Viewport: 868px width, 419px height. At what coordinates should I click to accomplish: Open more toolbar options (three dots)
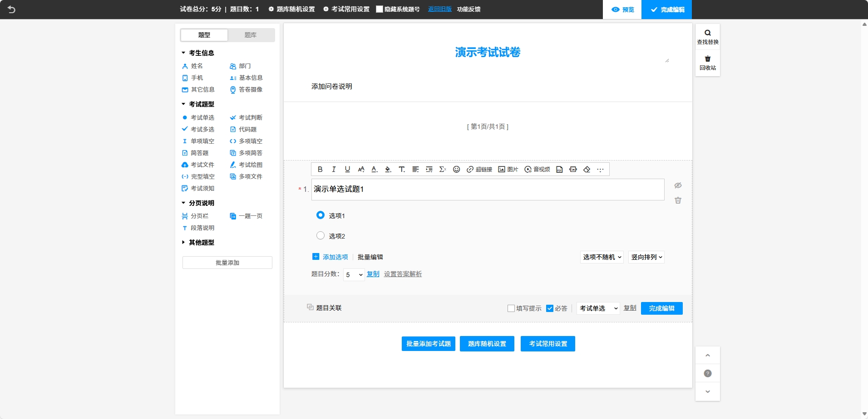click(x=600, y=169)
